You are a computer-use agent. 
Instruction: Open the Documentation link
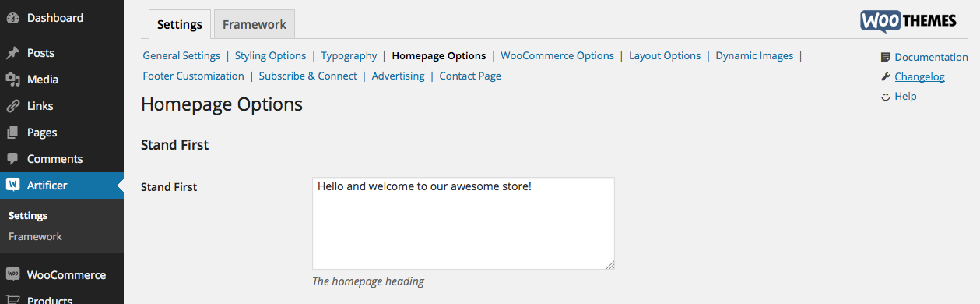[931, 57]
